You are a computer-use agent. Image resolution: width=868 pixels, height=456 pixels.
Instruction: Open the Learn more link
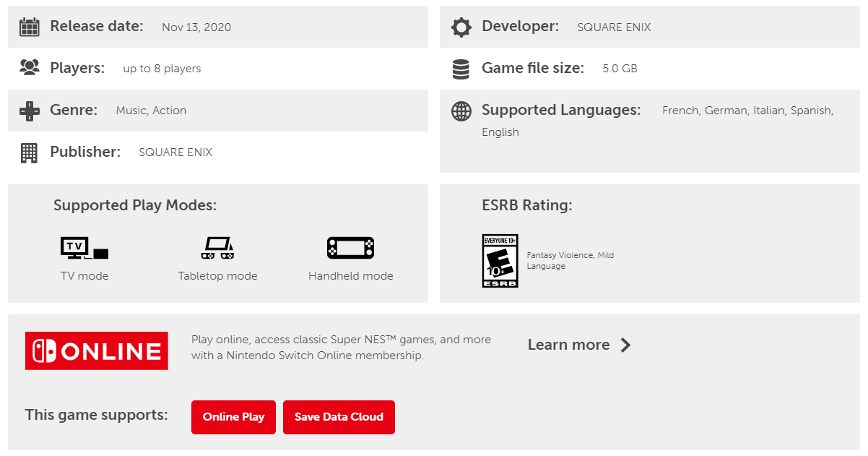(x=568, y=345)
